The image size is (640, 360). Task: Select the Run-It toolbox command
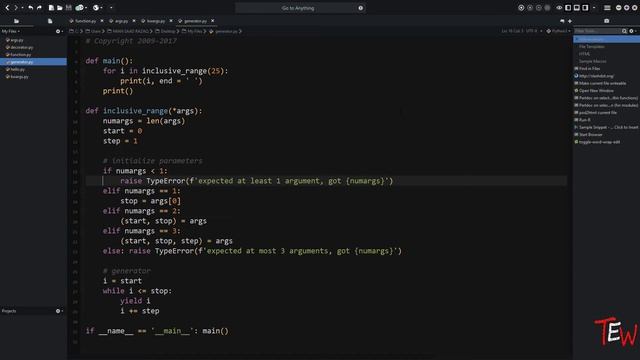click(582, 120)
